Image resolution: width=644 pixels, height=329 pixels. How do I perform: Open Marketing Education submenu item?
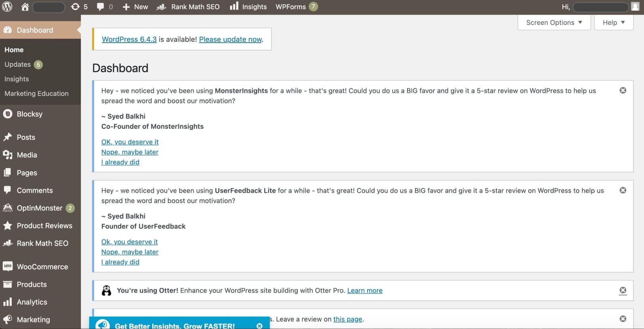tap(36, 94)
